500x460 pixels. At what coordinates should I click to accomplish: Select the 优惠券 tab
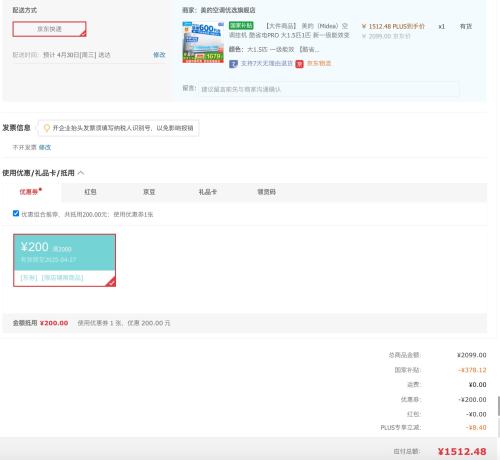point(30,192)
